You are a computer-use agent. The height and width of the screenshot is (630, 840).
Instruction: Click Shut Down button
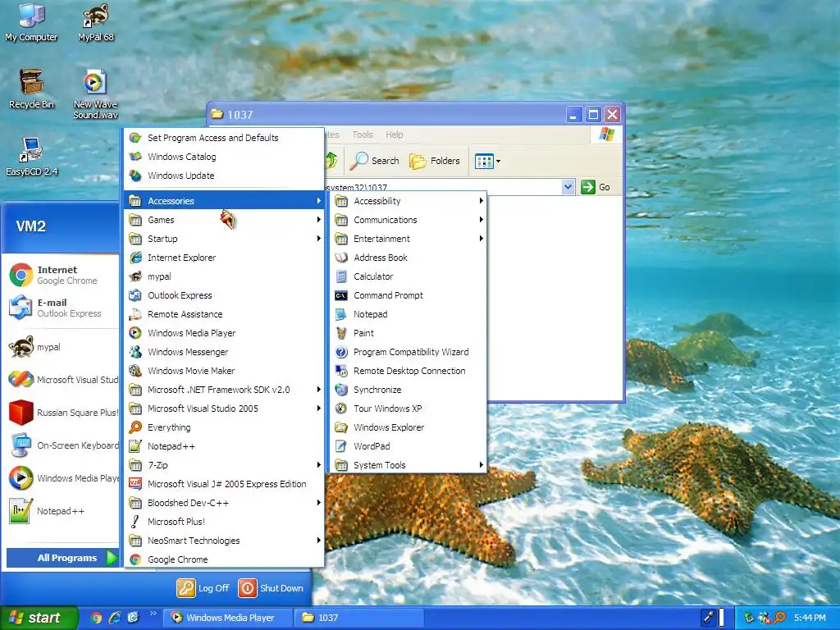(x=271, y=588)
